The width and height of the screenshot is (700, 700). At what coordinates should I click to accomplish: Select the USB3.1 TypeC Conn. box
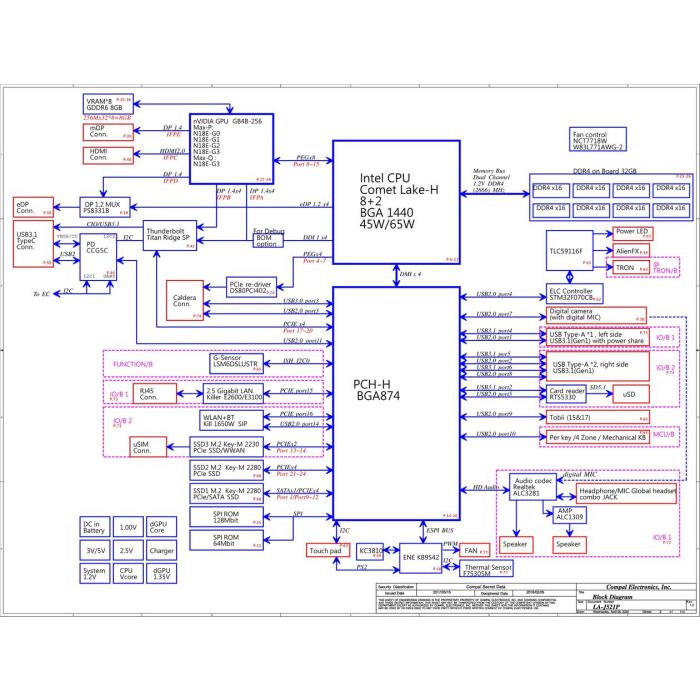click(33, 244)
